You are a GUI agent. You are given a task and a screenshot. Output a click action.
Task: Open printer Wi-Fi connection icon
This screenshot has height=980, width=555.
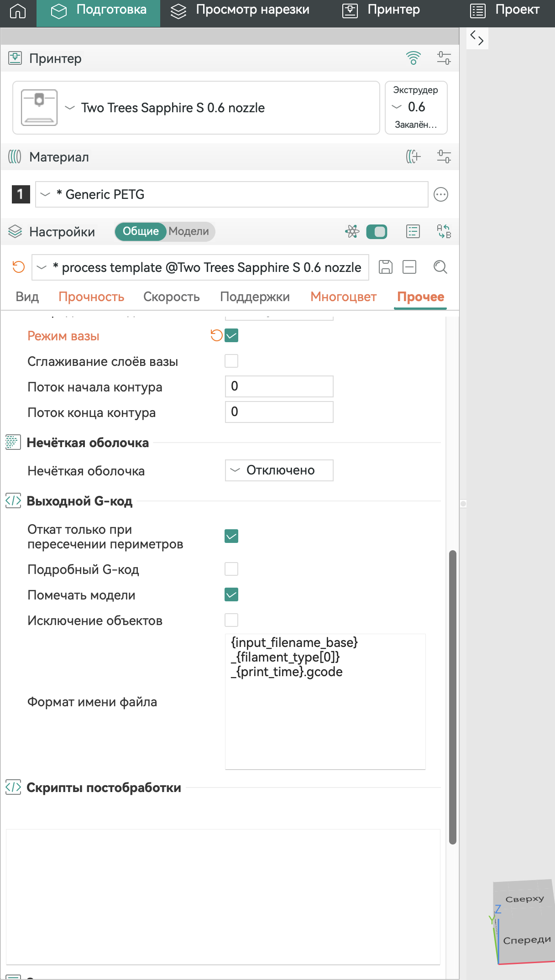414,58
